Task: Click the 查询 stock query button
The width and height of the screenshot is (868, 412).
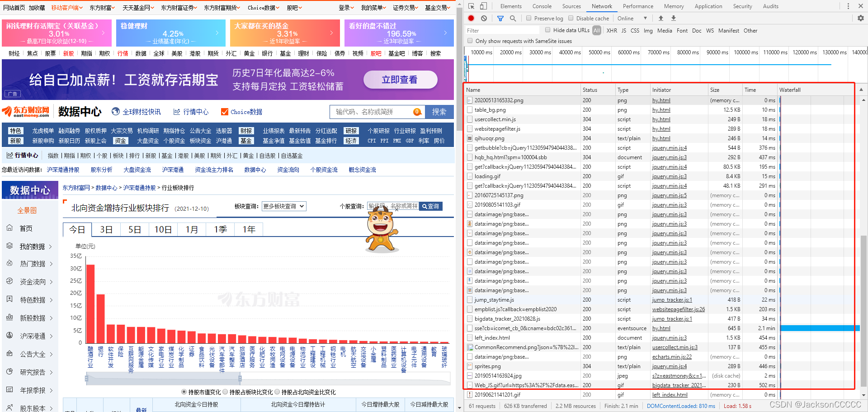Action: (430, 206)
